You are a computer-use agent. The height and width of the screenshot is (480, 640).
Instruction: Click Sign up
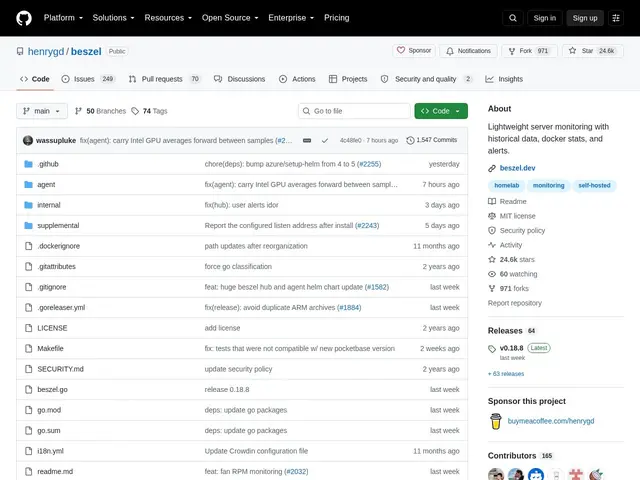click(x=584, y=18)
